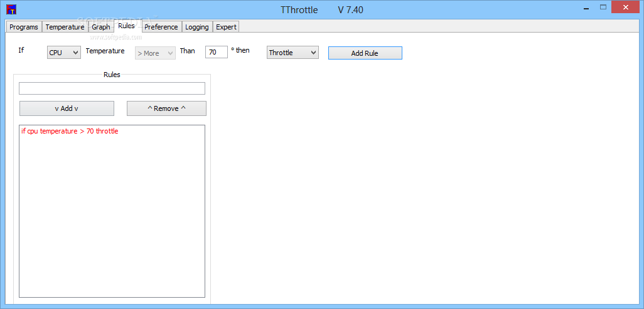Screen dimensions: 644x309
Task: Maximize the TThrottle window
Action: [603, 8]
